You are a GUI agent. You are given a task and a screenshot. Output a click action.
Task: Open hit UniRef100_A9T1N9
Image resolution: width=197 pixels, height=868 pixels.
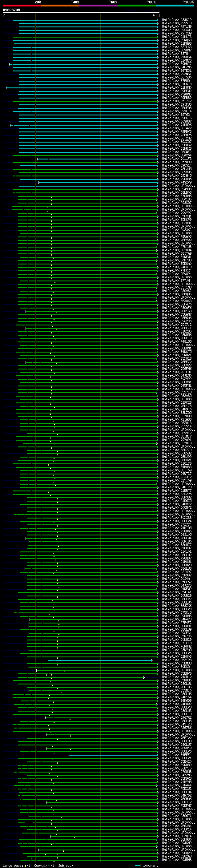pos(177,26)
